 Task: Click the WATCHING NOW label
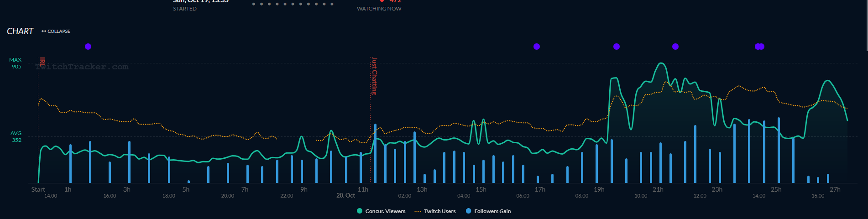tap(379, 9)
